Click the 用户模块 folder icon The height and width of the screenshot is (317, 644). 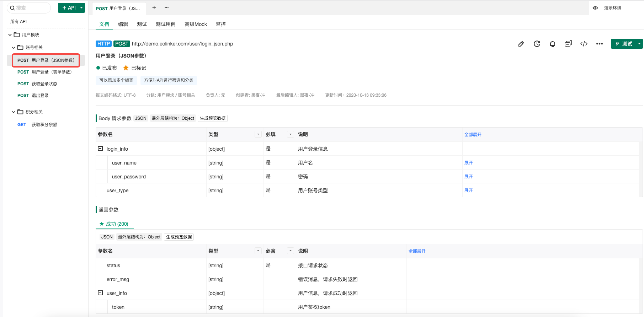[x=17, y=34]
